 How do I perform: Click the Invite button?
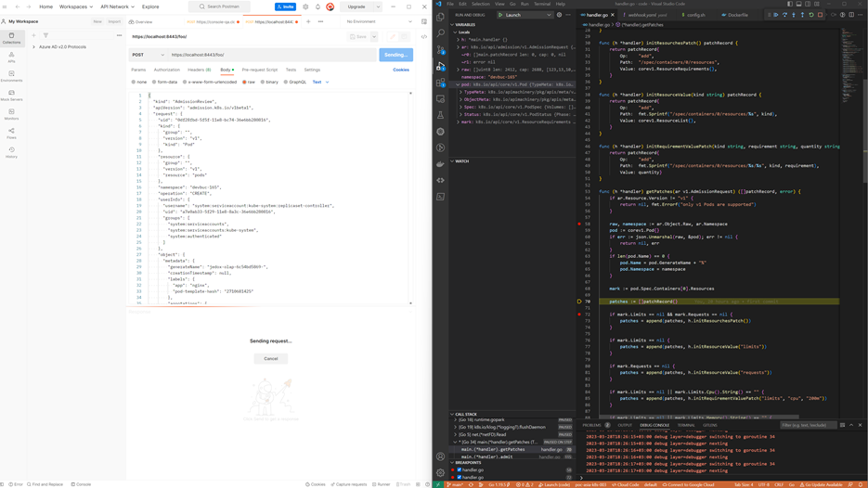285,6
